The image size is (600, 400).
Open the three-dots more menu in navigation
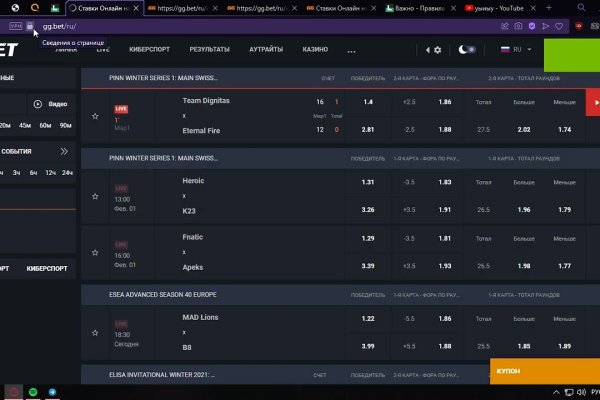351,49
